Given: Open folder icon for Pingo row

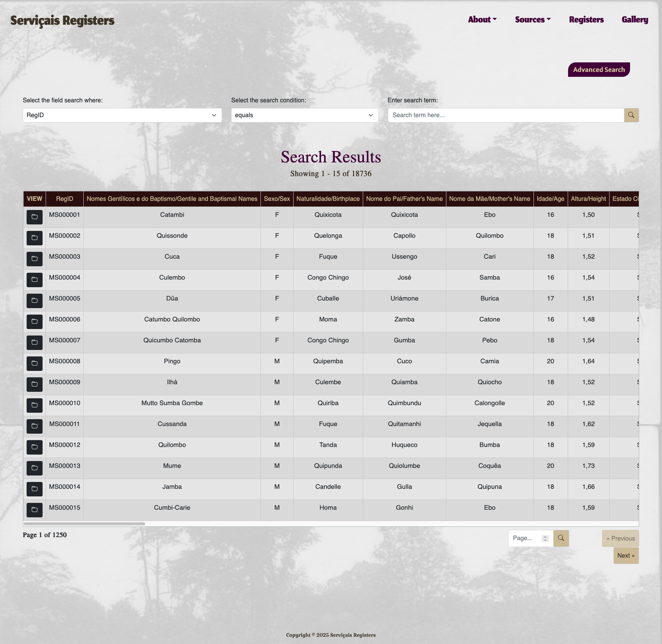Looking at the screenshot, I should pyautogui.click(x=34, y=364).
